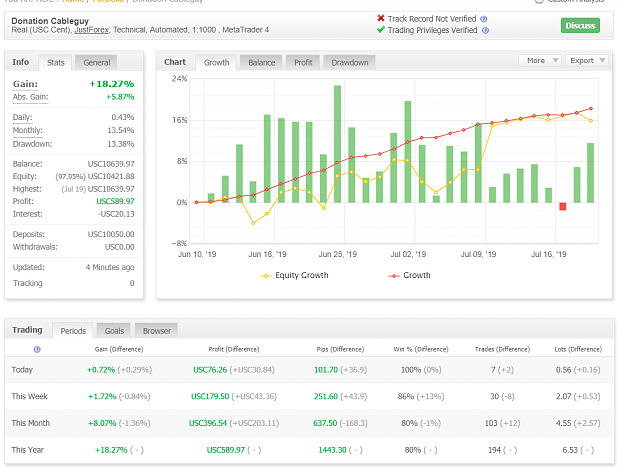The height and width of the screenshot is (468, 625).
Task: Toggle Growth series in chart legend
Action: 409,275
